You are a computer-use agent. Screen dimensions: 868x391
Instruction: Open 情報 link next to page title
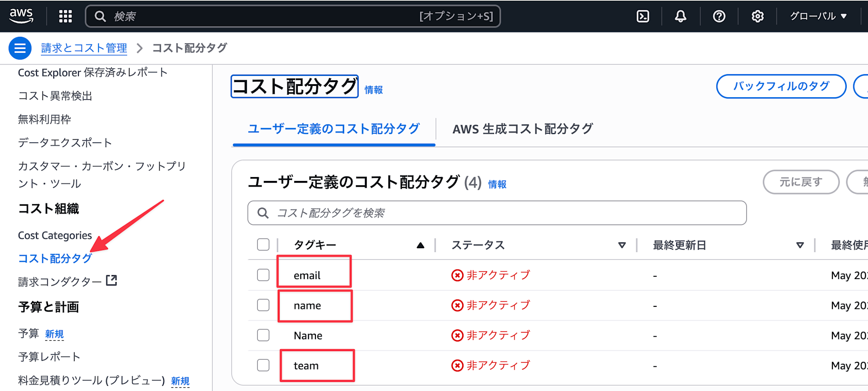pyautogui.click(x=374, y=90)
